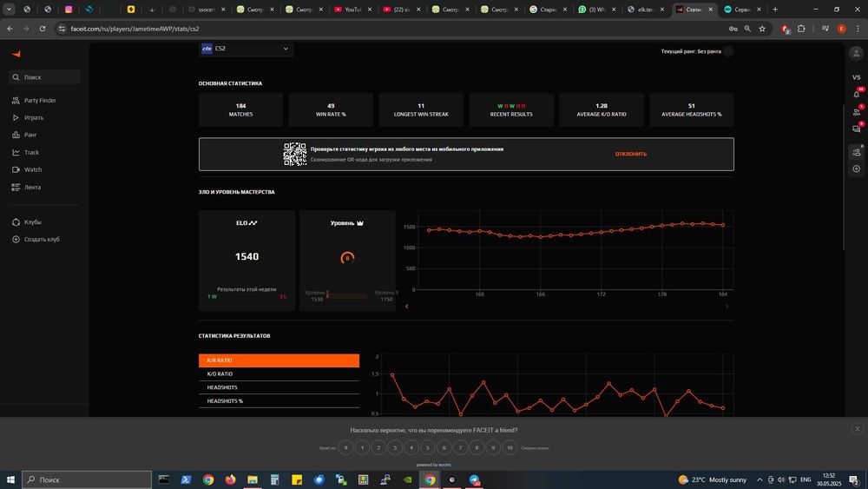This screenshot has width=868, height=489.
Task: Open the Chrome extensions puzzle icon
Action: pos(801,29)
